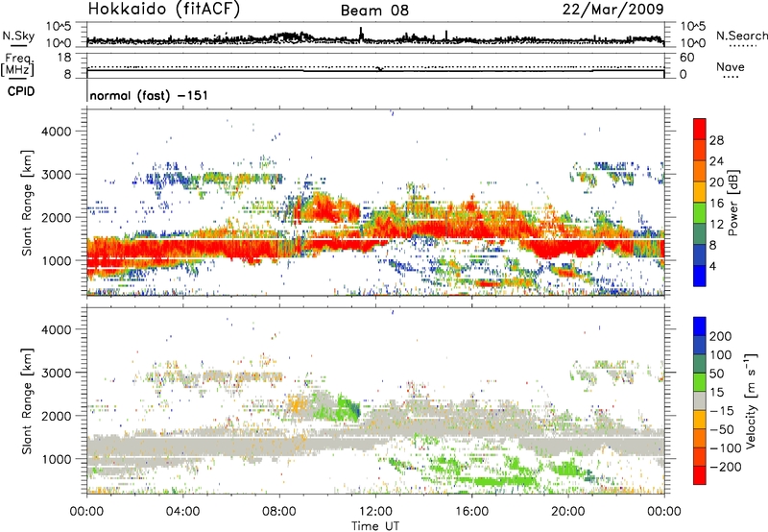The height and width of the screenshot is (532, 768).
Task: Select the "N.Sky" legend label
Action: (x=18, y=36)
